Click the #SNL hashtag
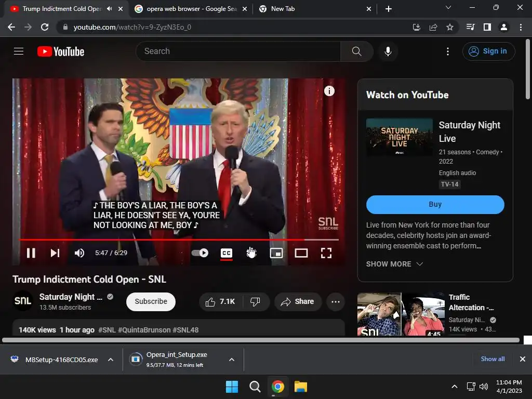Viewport: 532px width, 399px height. [x=107, y=330]
